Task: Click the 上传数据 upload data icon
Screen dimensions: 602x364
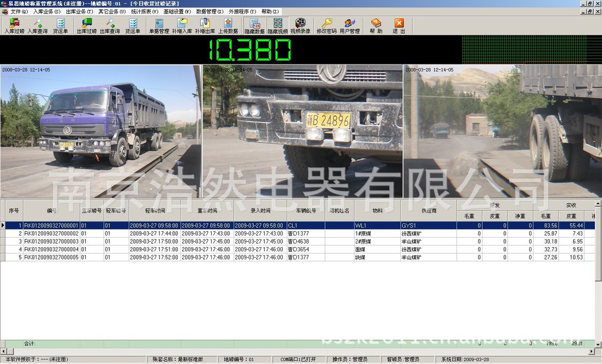Action: pos(228,26)
